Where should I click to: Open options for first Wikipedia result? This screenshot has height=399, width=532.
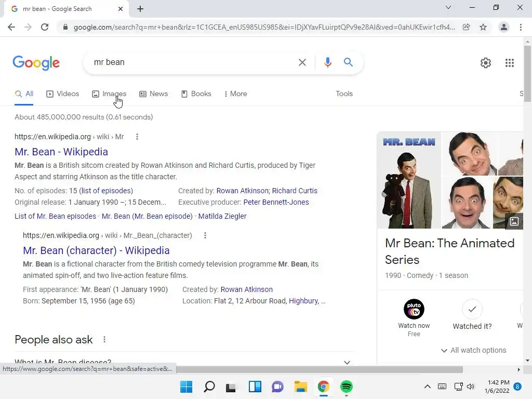tap(137, 137)
